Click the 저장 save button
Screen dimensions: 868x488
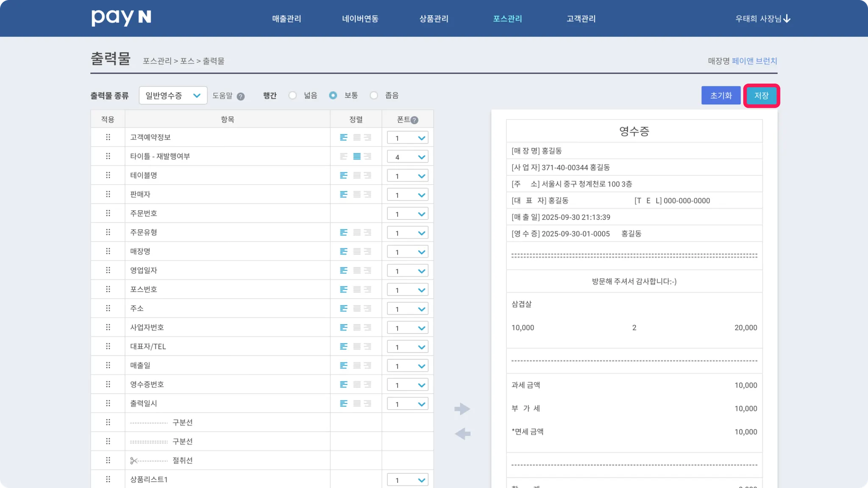pos(761,95)
